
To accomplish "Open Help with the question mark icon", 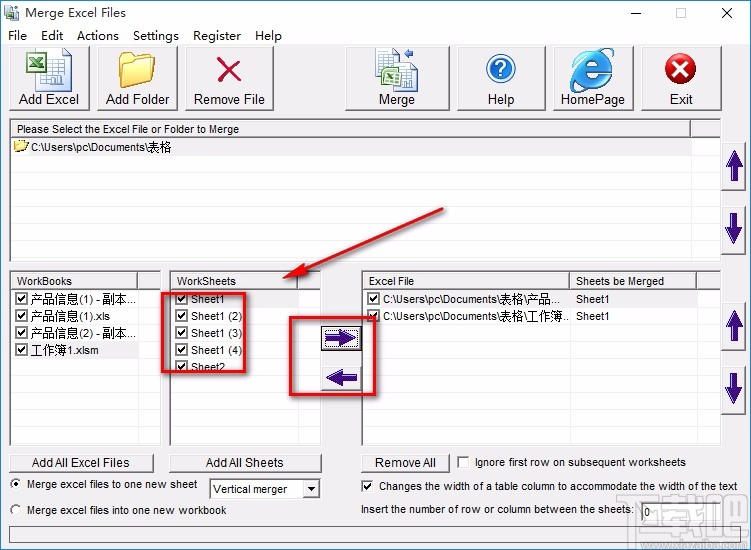I will pyautogui.click(x=501, y=69).
